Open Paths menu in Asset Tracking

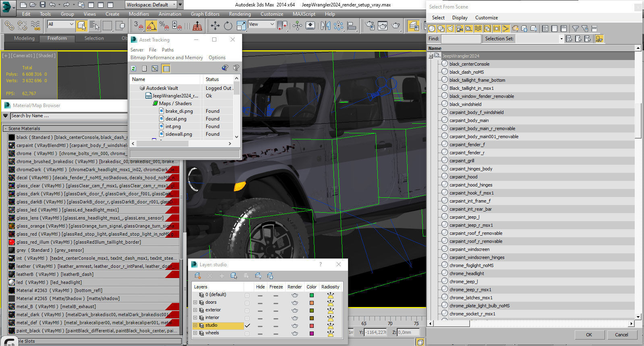168,50
